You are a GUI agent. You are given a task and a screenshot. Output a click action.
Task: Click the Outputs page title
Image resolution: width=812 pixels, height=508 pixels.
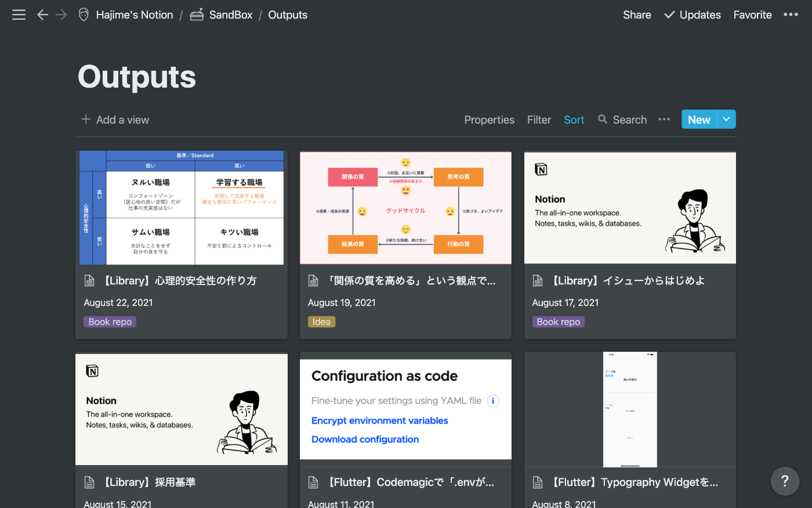pos(137,77)
